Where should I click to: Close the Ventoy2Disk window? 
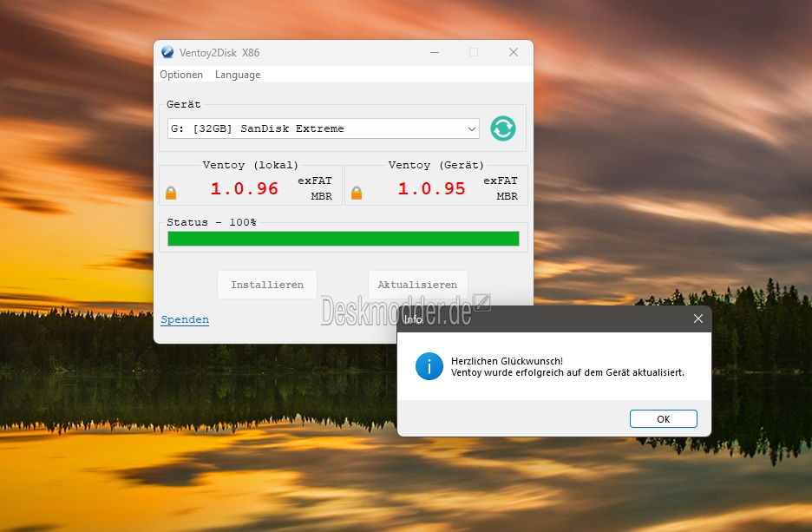pyautogui.click(x=514, y=52)
